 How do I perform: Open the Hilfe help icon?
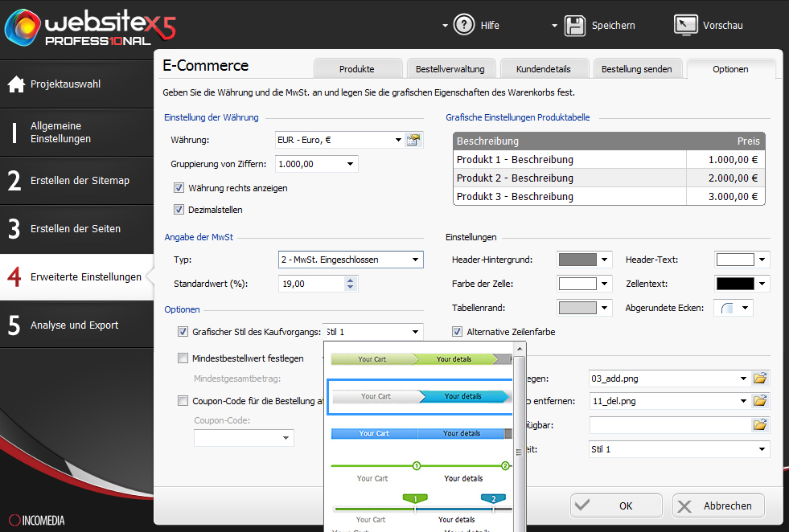point(463,25)
